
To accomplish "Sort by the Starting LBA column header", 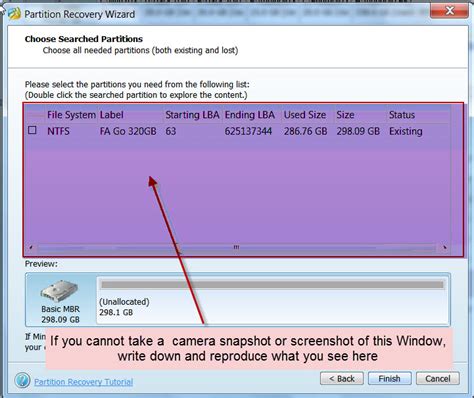I will click(x=193, y=115).
